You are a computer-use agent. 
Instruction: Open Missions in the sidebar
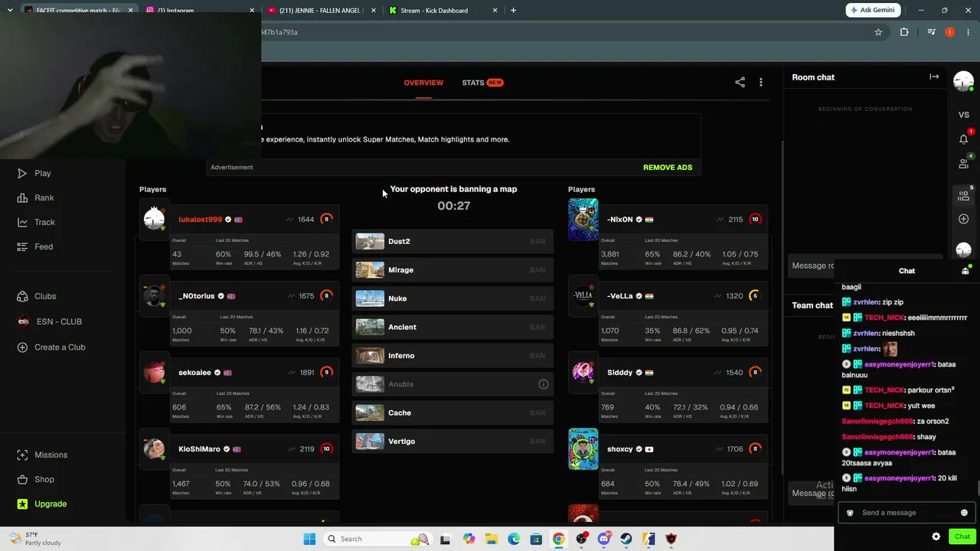[x=42, y=455]
